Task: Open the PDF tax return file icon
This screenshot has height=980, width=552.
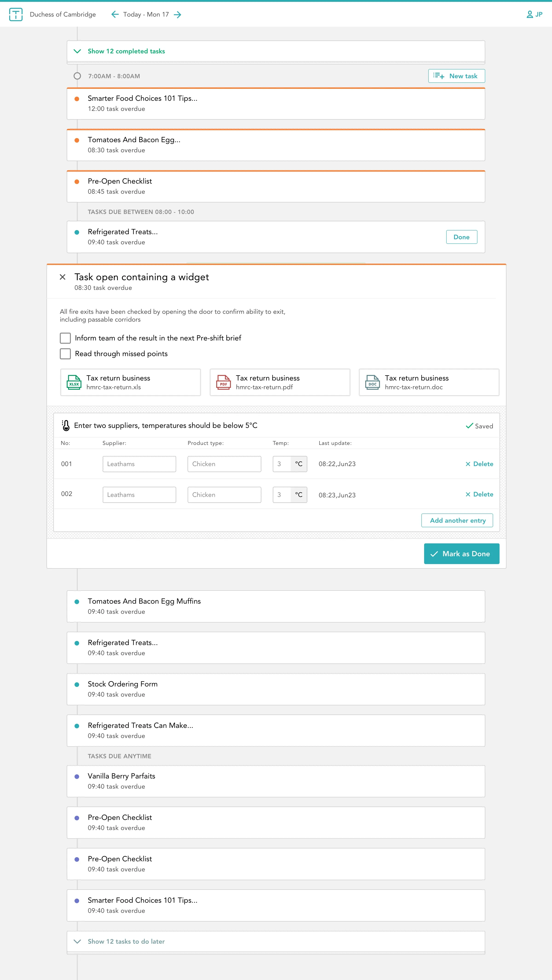Action: (223, 382)
